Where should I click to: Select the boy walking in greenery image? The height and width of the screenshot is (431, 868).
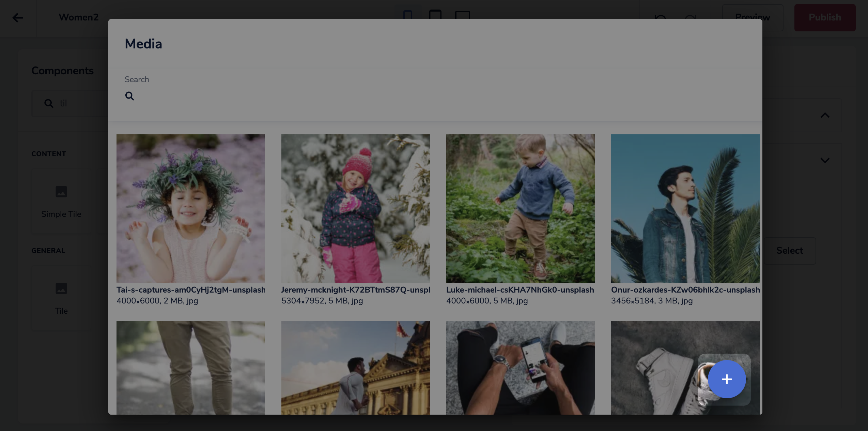(x=521, y=208)
